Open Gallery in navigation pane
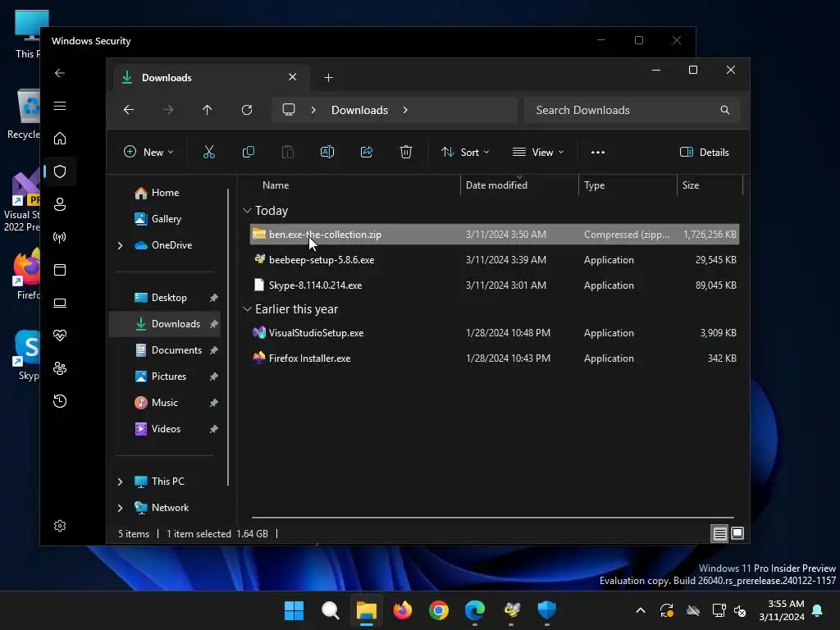Viewport: 840px width, 630px height. click(166, 219)
